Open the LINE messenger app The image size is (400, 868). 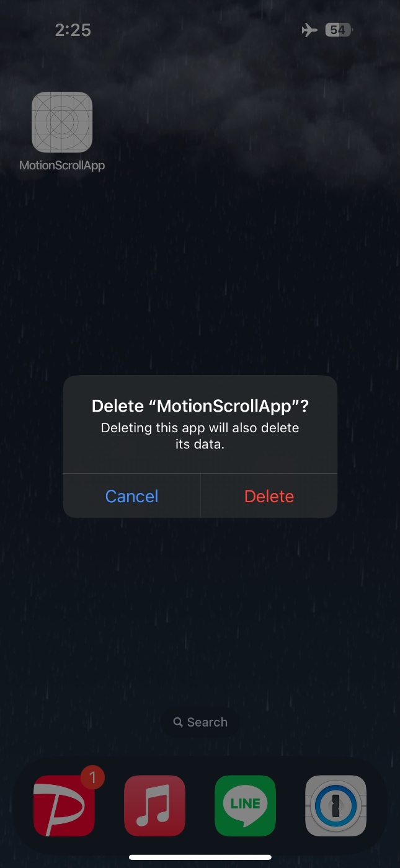point(245,805)
